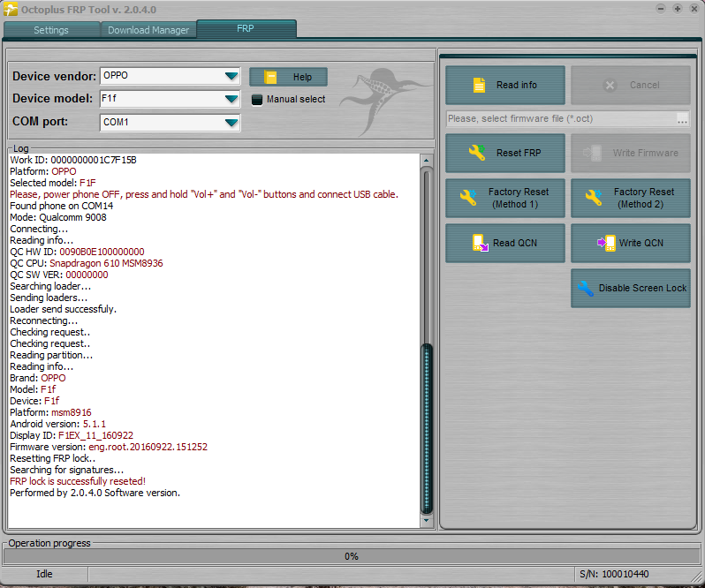
Task: Click the 'Performed by 2.0.4.0 Software version.' line
Action: (95, 493)
